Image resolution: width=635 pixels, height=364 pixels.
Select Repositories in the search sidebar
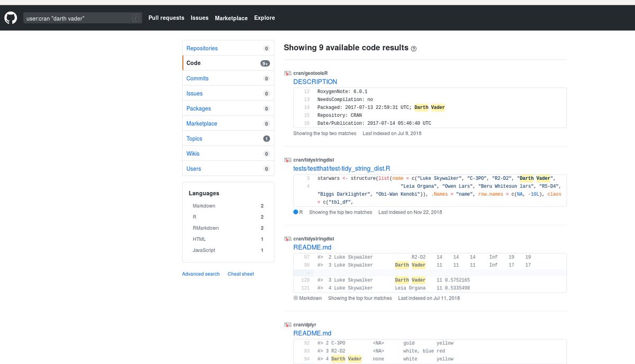[x=228, y=48]
